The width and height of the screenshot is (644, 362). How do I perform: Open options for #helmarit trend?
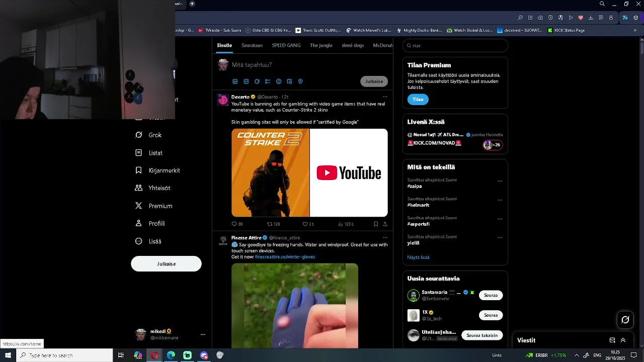coord(500,200)
